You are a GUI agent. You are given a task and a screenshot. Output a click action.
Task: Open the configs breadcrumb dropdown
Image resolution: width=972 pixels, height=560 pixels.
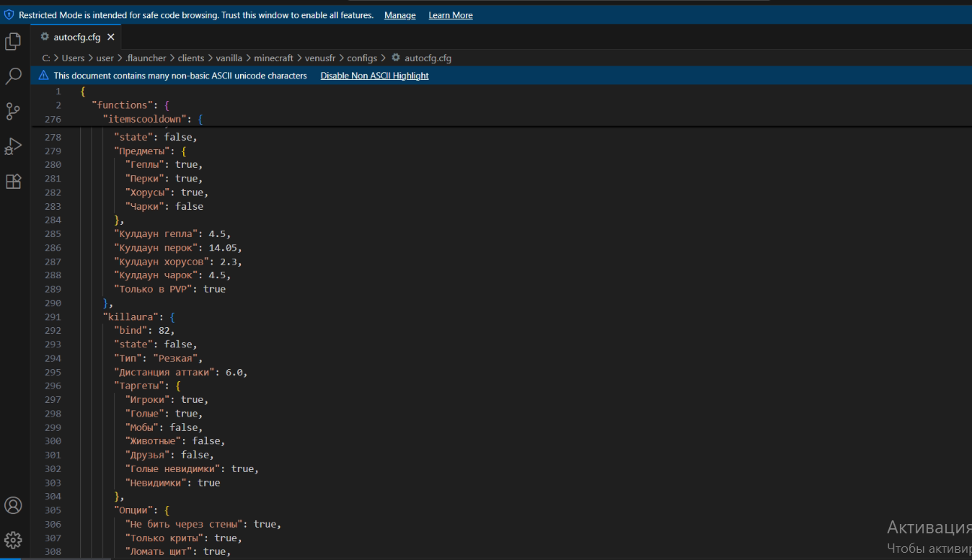pyautogui.click(x=362, y=58)
